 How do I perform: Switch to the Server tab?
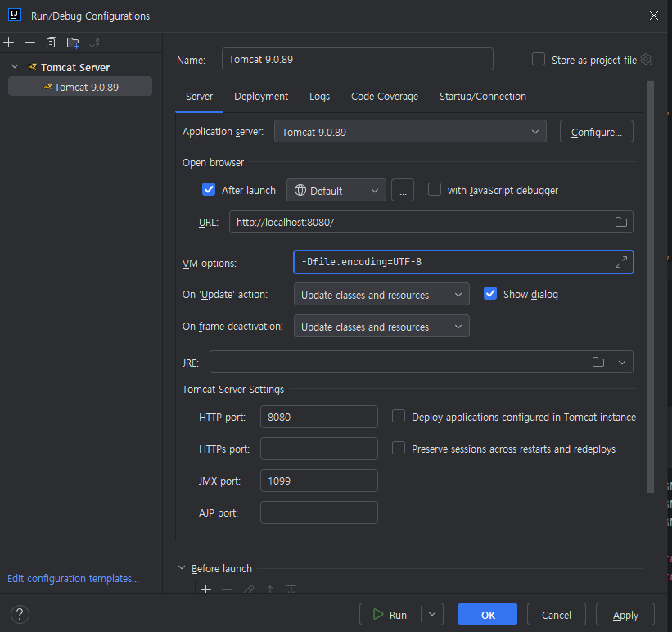pyautogui.click(x=199, y=97)
